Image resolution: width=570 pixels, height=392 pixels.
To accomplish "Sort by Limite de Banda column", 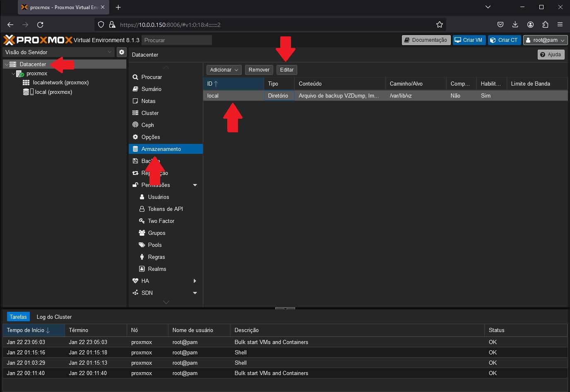I will [537, 84].
